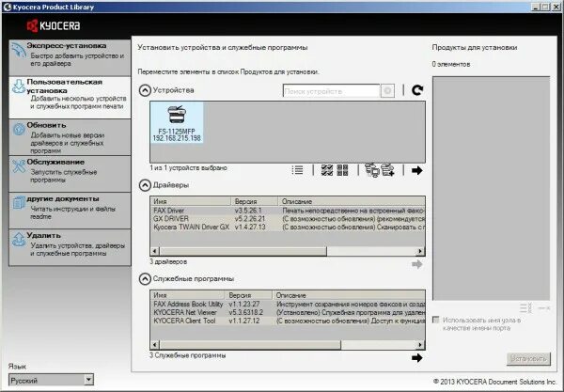Open Обслуживание section
The height and width of the screenshot is (392, 564).
pos(70,174)
